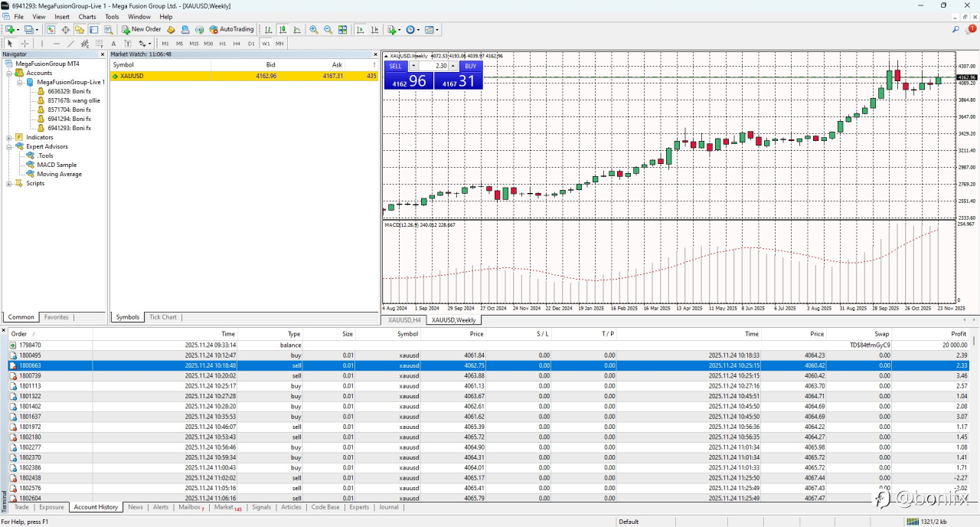
Task: Switch to the XAUUSD,H4 chart tab
Action: pyautogui.click(x=404, y=320)
